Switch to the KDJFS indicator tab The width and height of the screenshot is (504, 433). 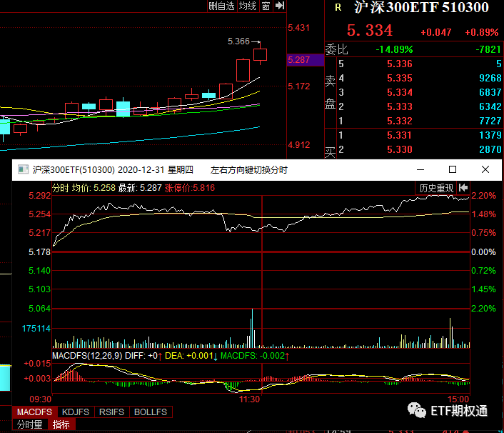[x=76, y=412]
